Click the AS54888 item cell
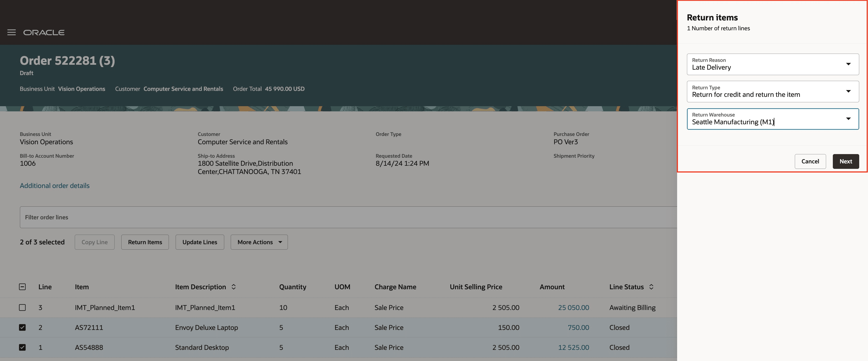 click(89, 347)
